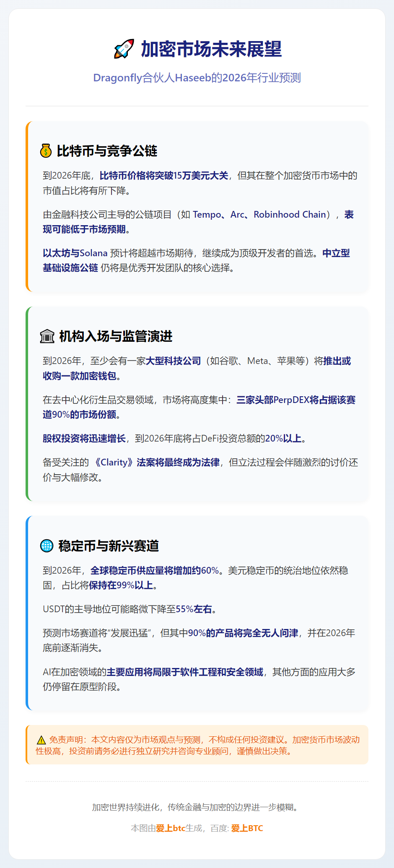The width and height of the screenshot is (394, 868).
Task: Click the bold text 以太坊与Solana
Action: 75,253
